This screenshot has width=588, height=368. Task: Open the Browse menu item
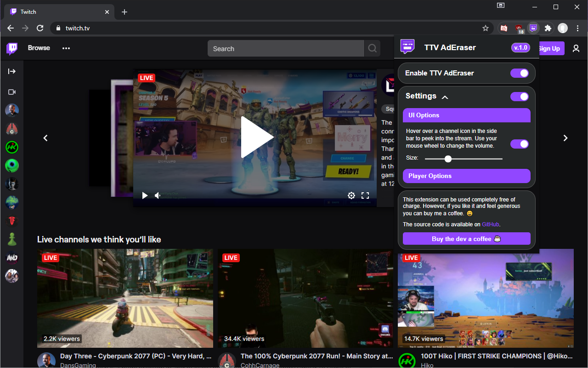pyautogui.click(x=39, y=48)
